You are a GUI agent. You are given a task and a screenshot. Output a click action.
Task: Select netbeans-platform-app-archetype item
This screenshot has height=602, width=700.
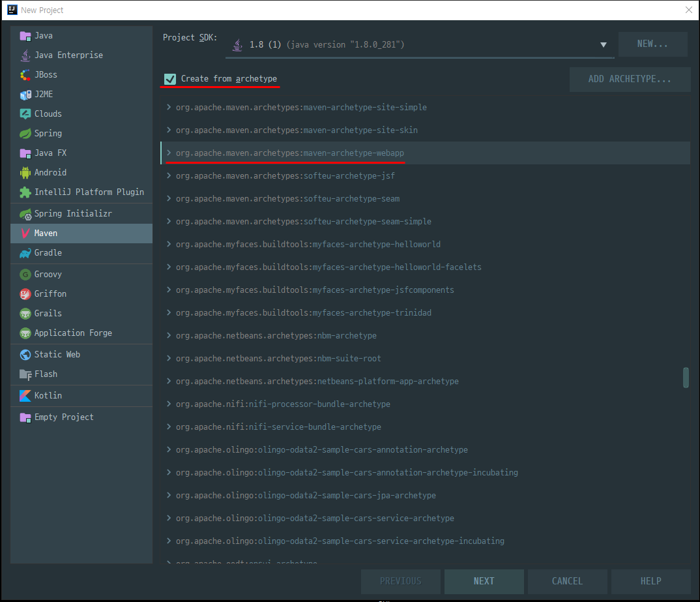tap(425, 381)
